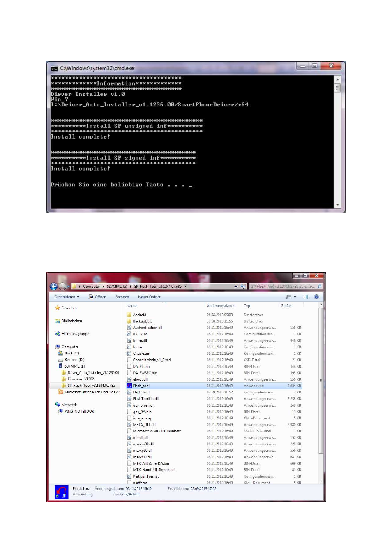Screen dimensions: 392x555
Task: Click the blue help icon
Action: [316, 297]
